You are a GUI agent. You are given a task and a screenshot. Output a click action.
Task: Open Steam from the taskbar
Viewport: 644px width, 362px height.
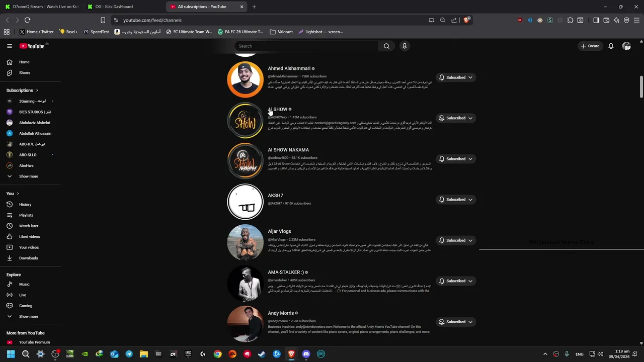click(x=262, y=354)
